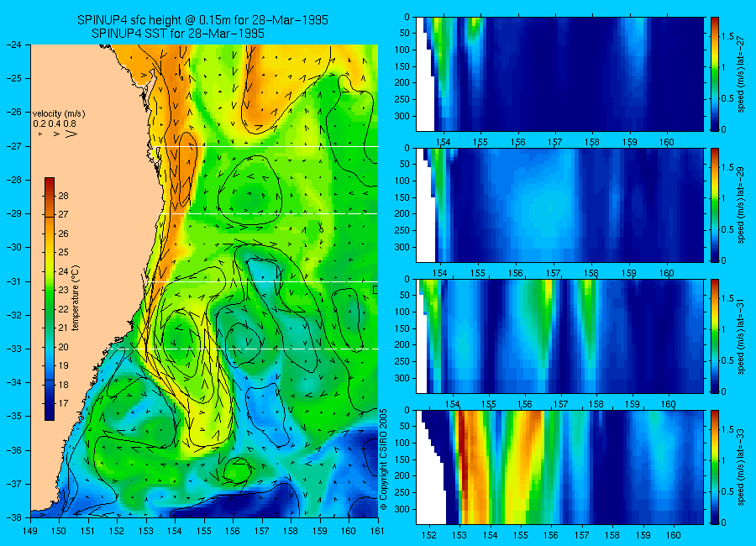The height and width of the screenshot is (546, 756).
Task: Click the -38 latitude label on map axis
Action: [x=13, y=517]
